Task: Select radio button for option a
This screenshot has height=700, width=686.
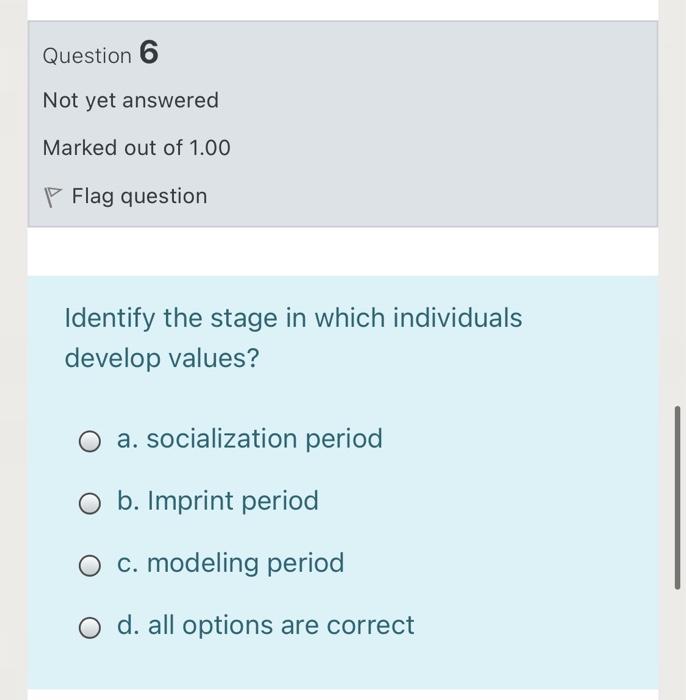Action: pyautogui.click(x=91, y=441)
